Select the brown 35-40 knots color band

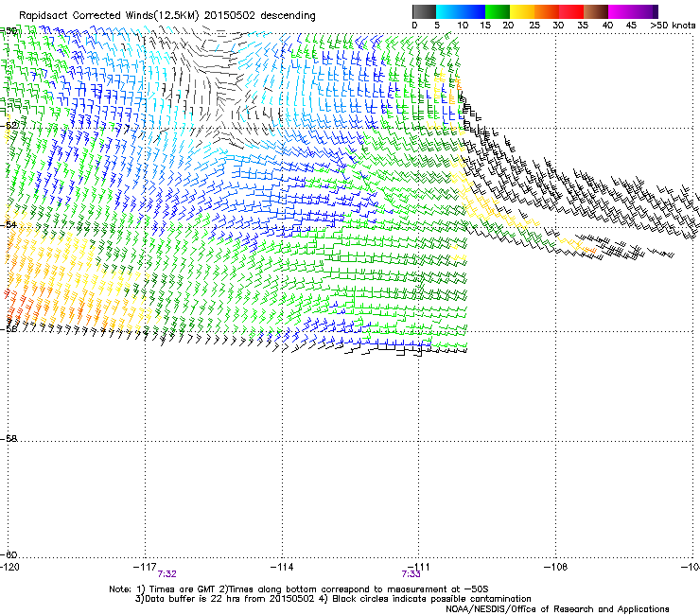point(596,11)
